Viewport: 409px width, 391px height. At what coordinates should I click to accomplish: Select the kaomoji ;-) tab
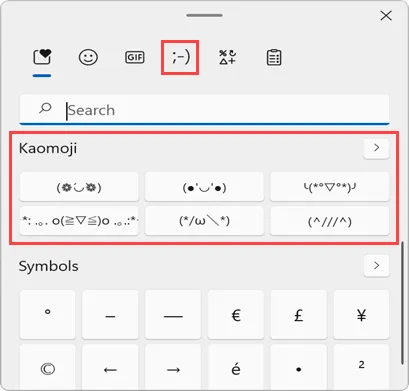[180, 57]
